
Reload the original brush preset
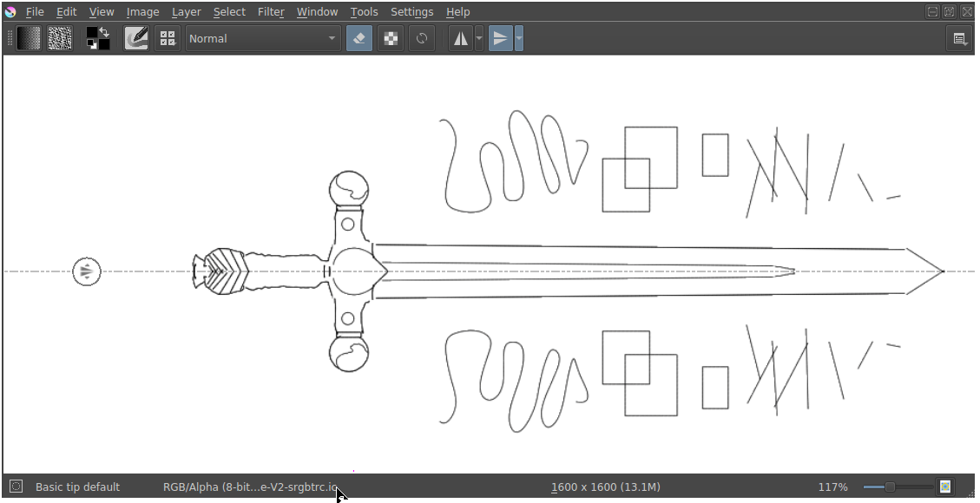pyautogui.click(x=422, y=37)
